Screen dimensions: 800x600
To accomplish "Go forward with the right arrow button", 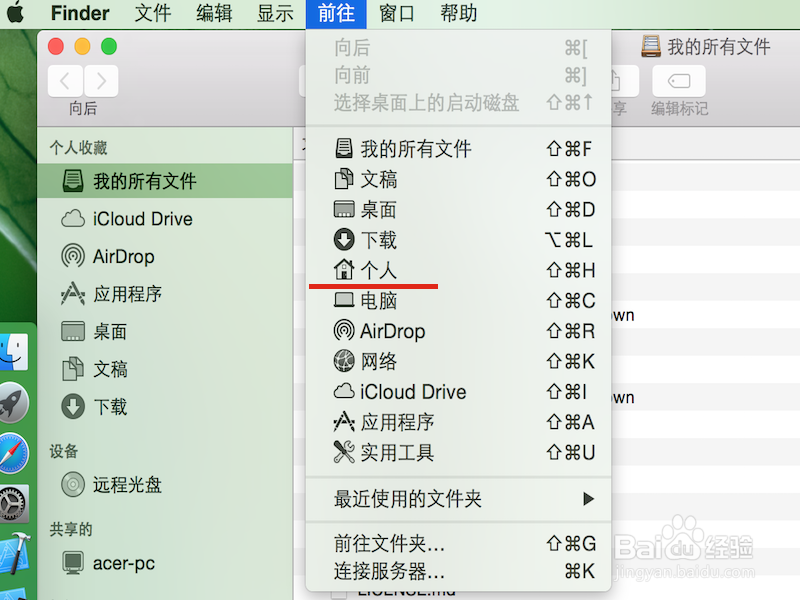I will point(101,81).
